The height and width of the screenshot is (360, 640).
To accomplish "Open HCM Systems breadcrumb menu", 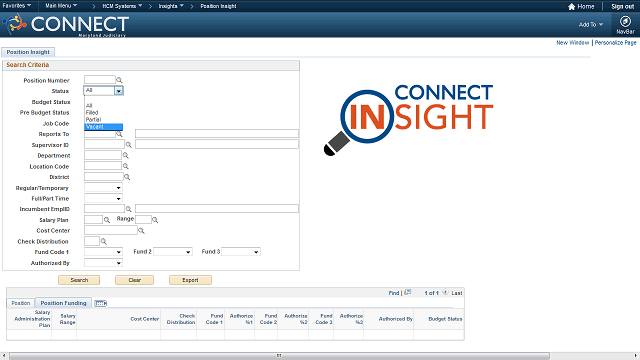I will [122, 6].
